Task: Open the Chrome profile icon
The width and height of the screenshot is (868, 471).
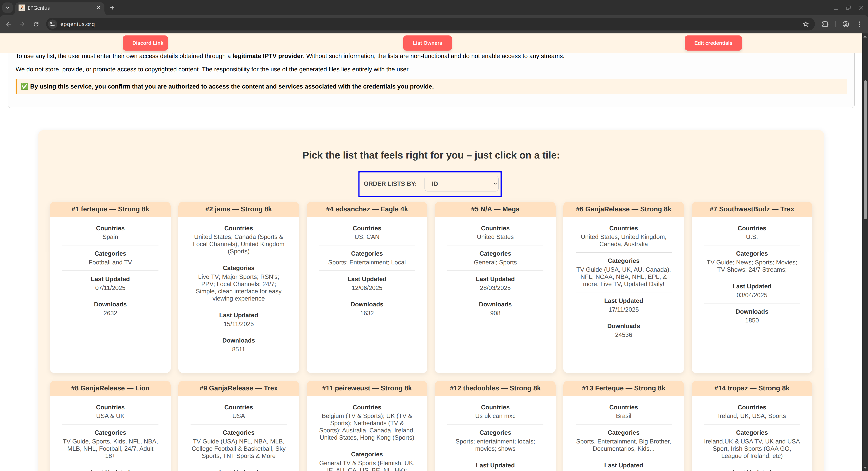Action: click(x=845, y=24)
